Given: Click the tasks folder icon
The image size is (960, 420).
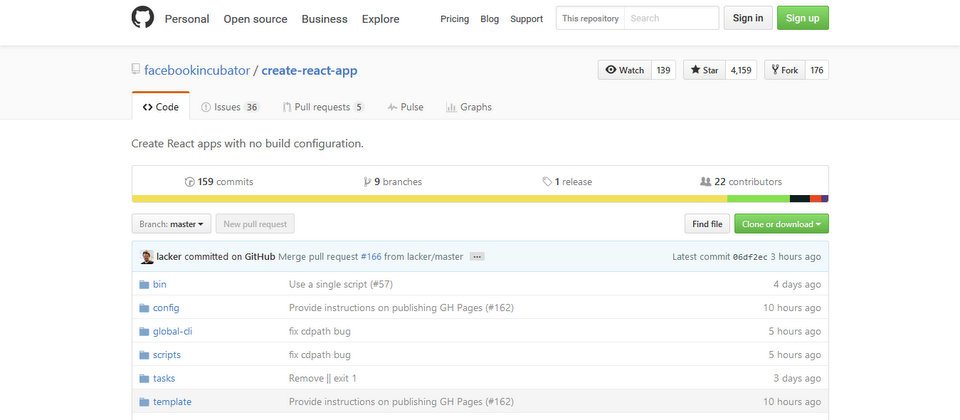Looking at the screenshot, I should (x=144, y=378).
